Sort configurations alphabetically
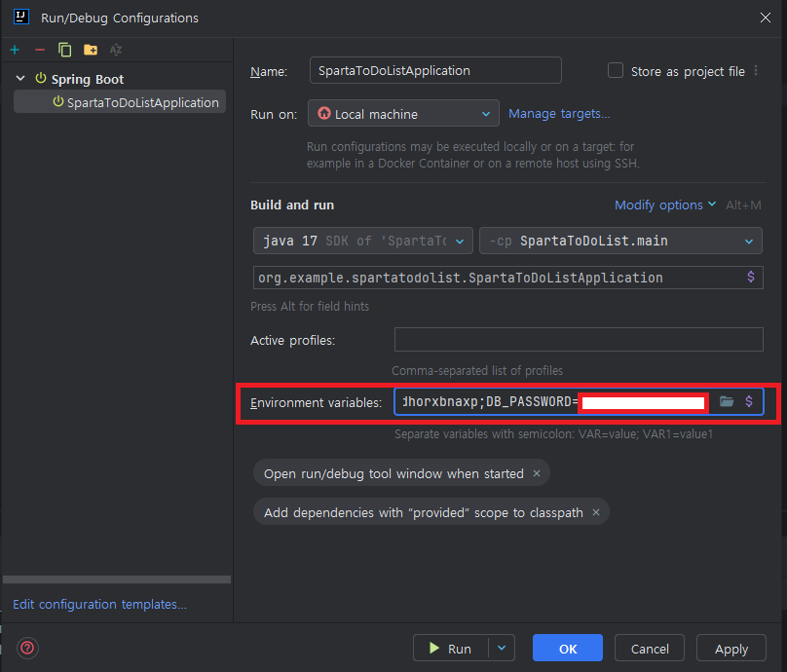787x672 pixels. point(116,50)
